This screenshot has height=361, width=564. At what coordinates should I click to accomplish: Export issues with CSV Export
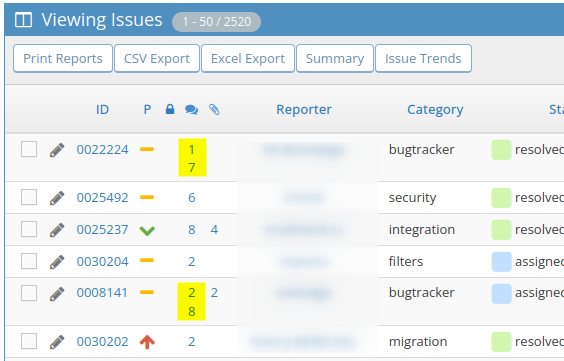pos(157,58)
